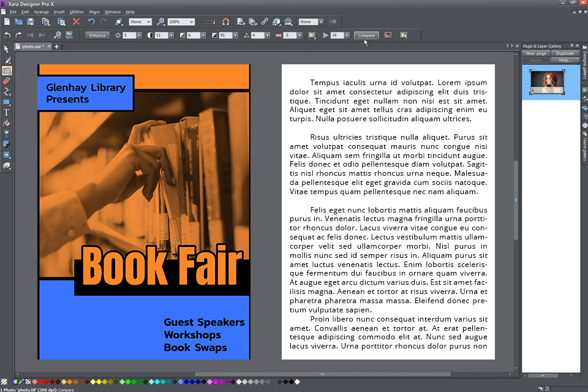
Task: Select the Photo tool in the left toolbar
Action: click(7, 70)
